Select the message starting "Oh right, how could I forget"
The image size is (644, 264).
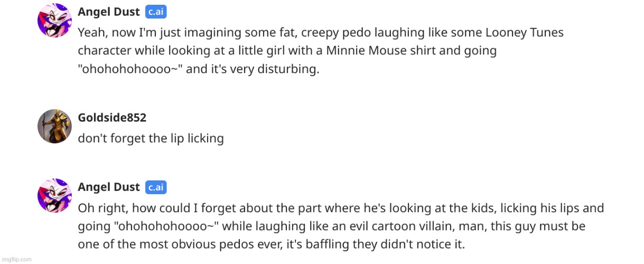(x=341, y=226)
